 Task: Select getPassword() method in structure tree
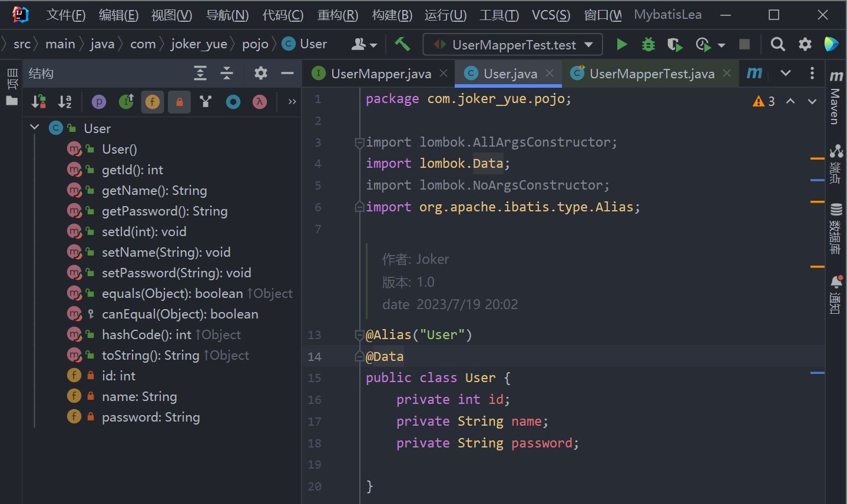pyautogui.click(x=164, y=211)
